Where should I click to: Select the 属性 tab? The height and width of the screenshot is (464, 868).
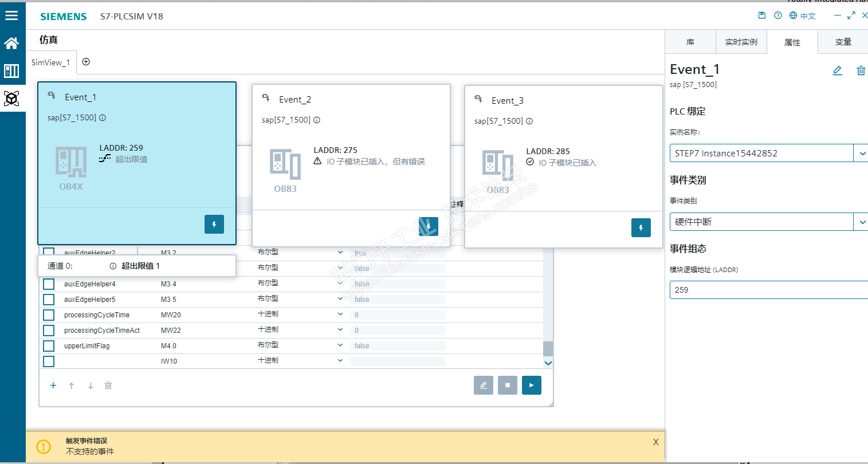click(792, 42)
